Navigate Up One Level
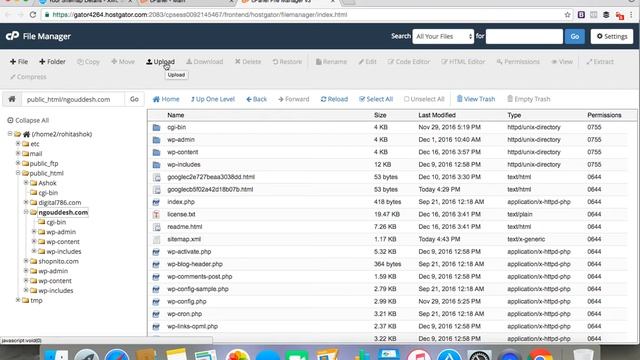640x360 pixels. point(213,99)
